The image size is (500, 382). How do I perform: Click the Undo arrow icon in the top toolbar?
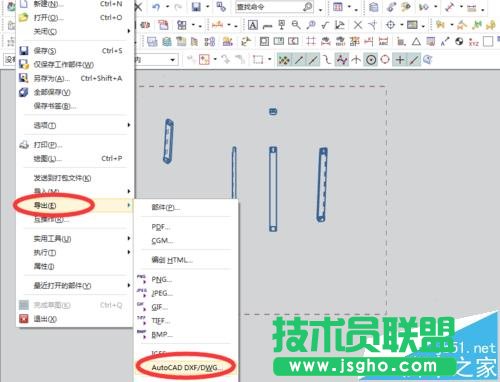click(156, 7)
